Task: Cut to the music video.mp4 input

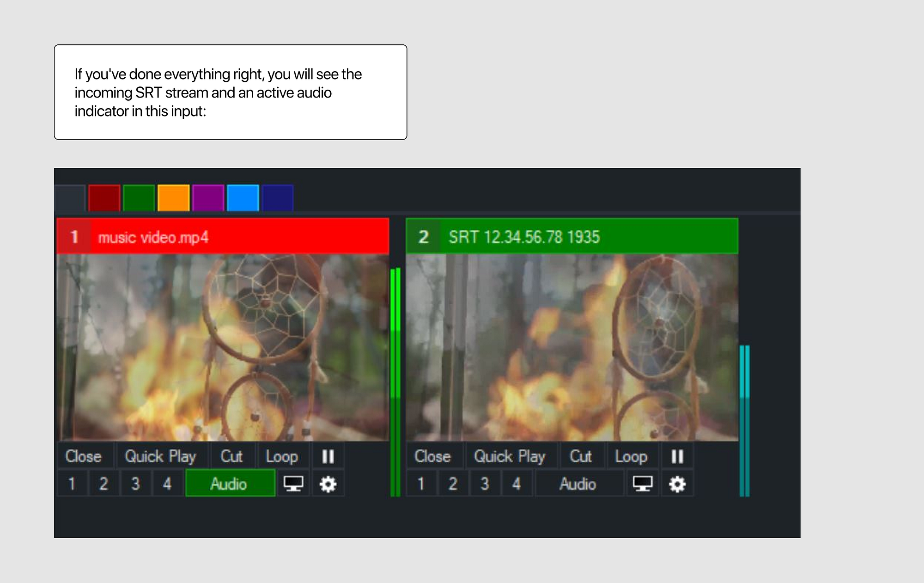Action: point(232,456)
